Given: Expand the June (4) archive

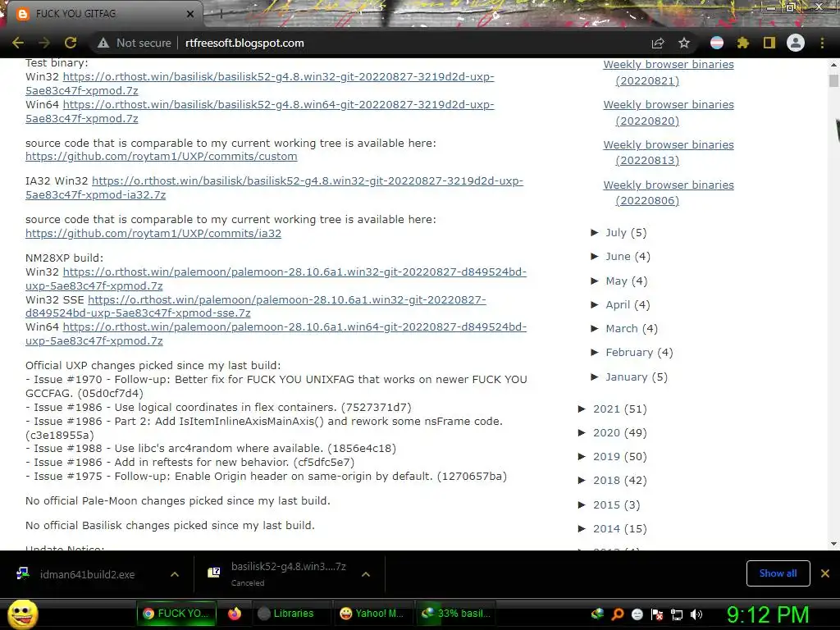Looking at the screenshot, I should [595, 256].
